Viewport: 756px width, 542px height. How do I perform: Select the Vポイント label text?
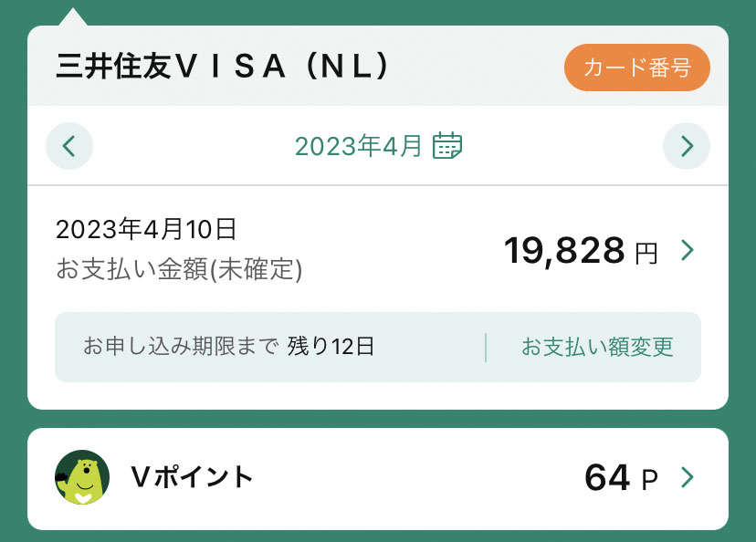pos(192,476)
